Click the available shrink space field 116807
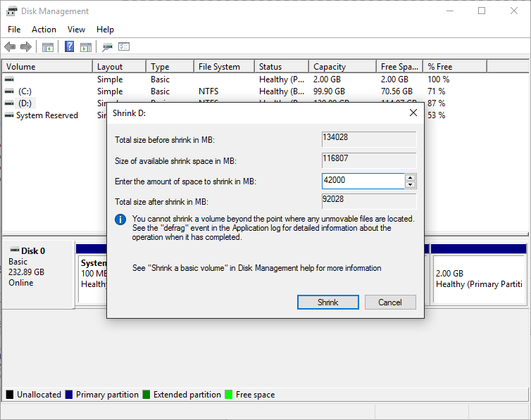Screen dimensions: 531x420 pyautogui.click(x=369, y=160)
